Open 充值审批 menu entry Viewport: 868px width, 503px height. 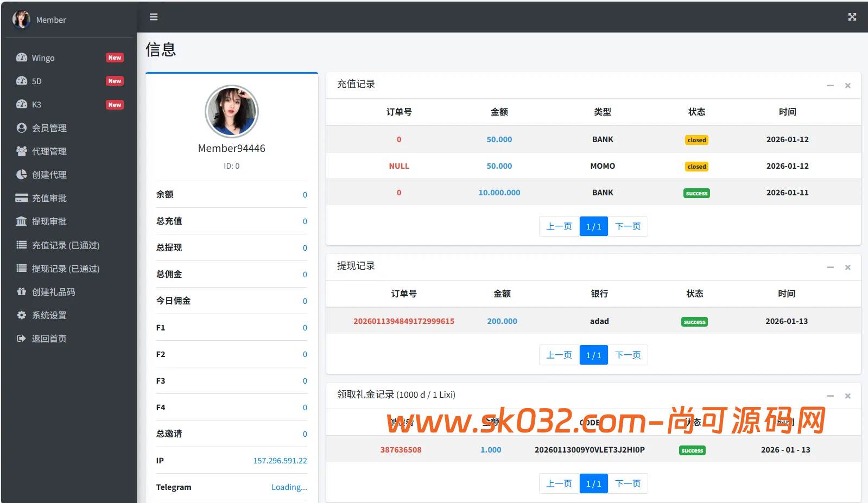(x=69, y=198)
